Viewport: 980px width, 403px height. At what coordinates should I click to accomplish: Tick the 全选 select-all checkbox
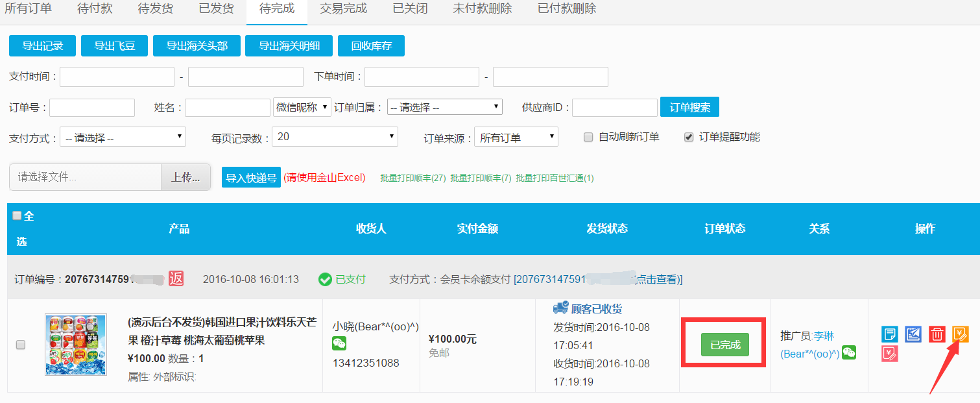point(17,216)
